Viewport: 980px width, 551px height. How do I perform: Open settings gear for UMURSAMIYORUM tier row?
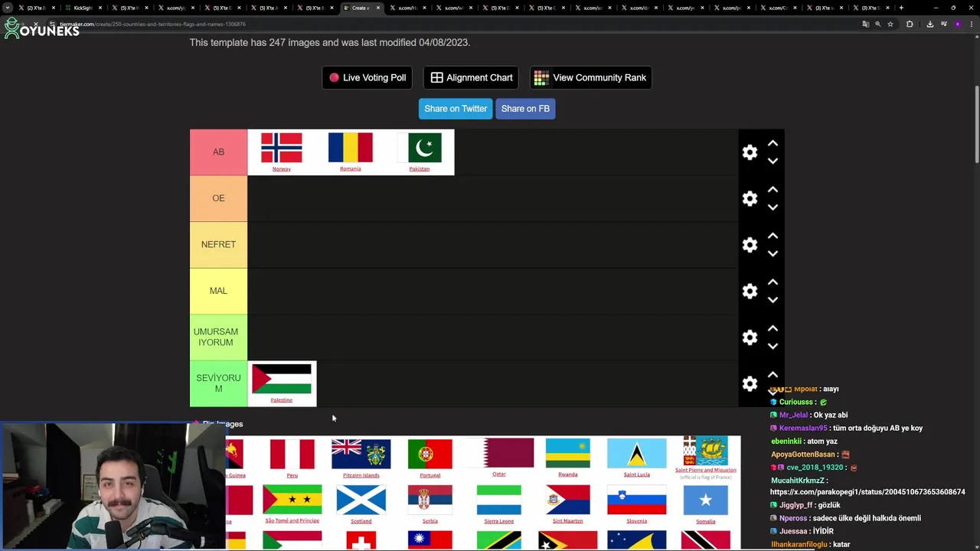tap(750, 337)
